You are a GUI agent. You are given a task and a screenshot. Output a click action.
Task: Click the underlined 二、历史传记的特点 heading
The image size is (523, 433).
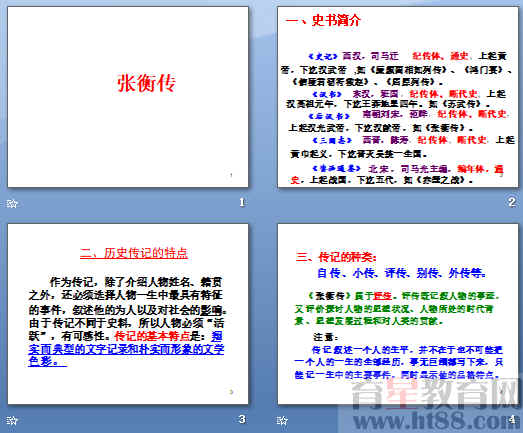(x=134, y=253)
